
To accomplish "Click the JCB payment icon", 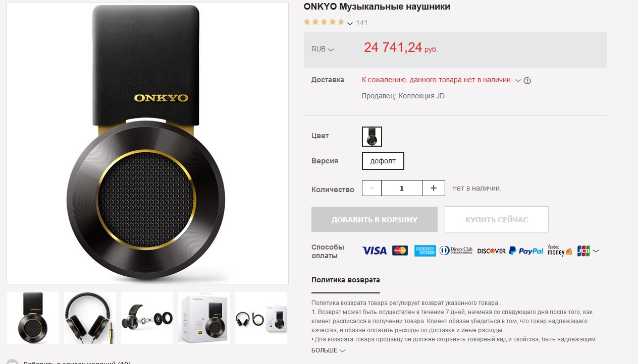I will [583, 251].
